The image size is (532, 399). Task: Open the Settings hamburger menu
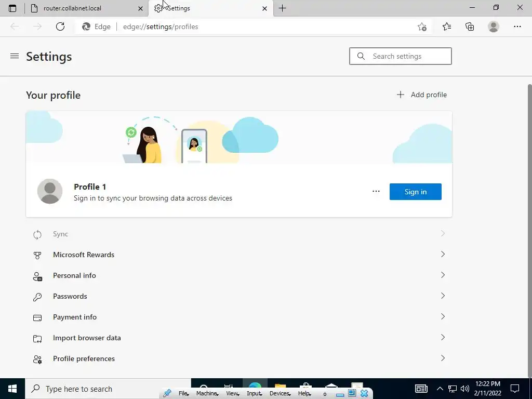[x=14, y=56]
